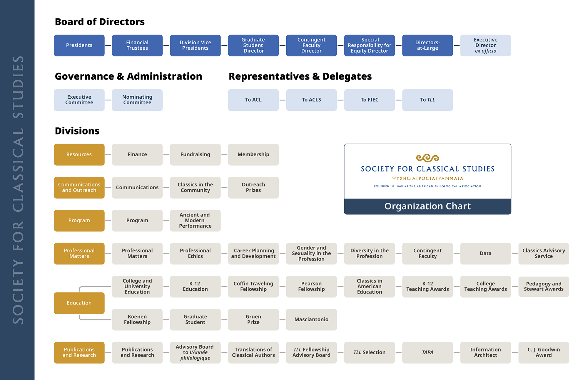Choose the Directors-at-Large node
The image size is (588, 380).
pos(427,45)
